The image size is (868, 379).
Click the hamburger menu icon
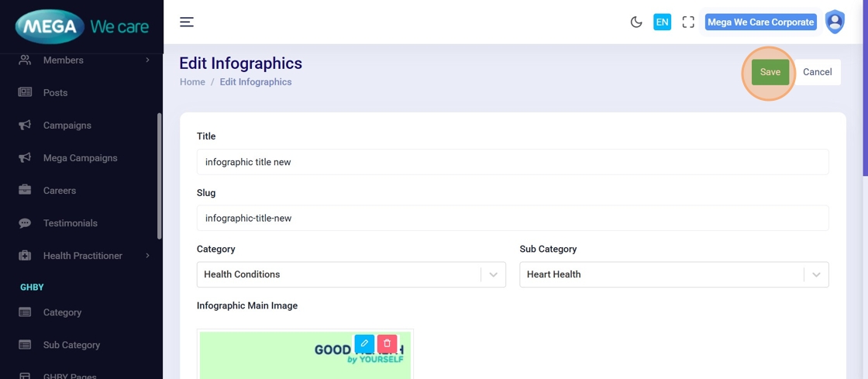click(187, 22)
